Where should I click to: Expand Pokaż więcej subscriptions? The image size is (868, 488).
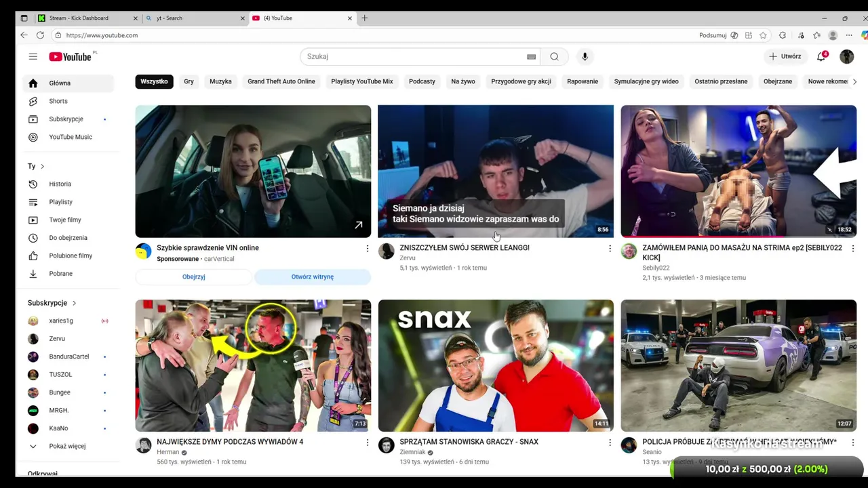67,446
